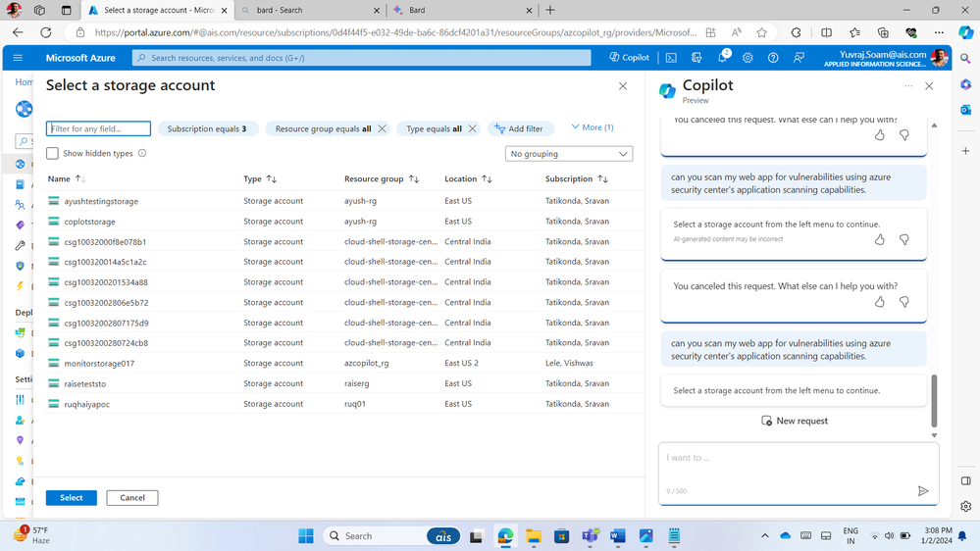Add this page to favorites star
The image size is (980, 551).
point(761,32)
